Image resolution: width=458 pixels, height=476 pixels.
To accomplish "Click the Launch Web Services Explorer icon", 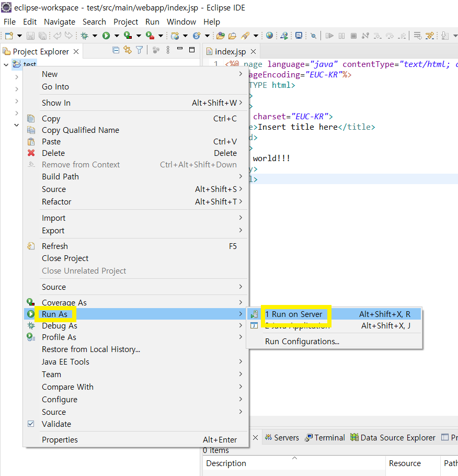I will pyautogui.click(x=284, y=36).
